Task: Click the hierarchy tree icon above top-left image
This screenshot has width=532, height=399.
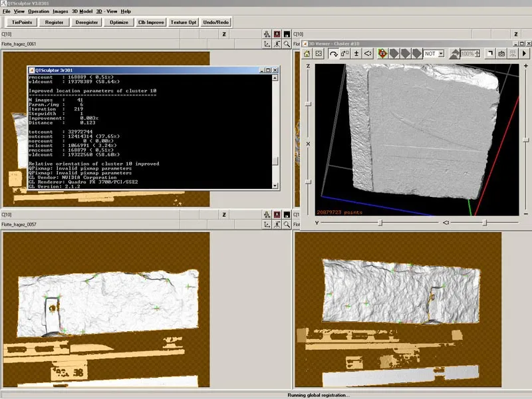Action: [267, 35]
